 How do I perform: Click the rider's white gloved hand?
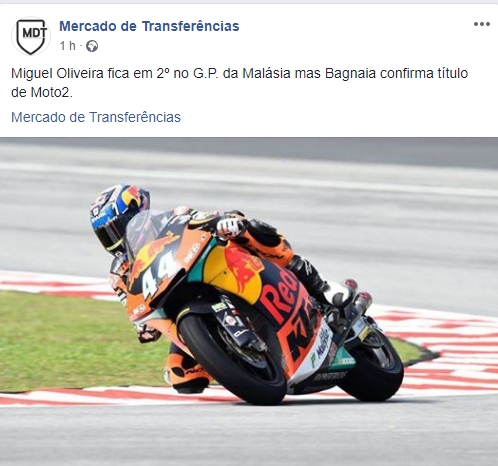[x=229, y=227]
